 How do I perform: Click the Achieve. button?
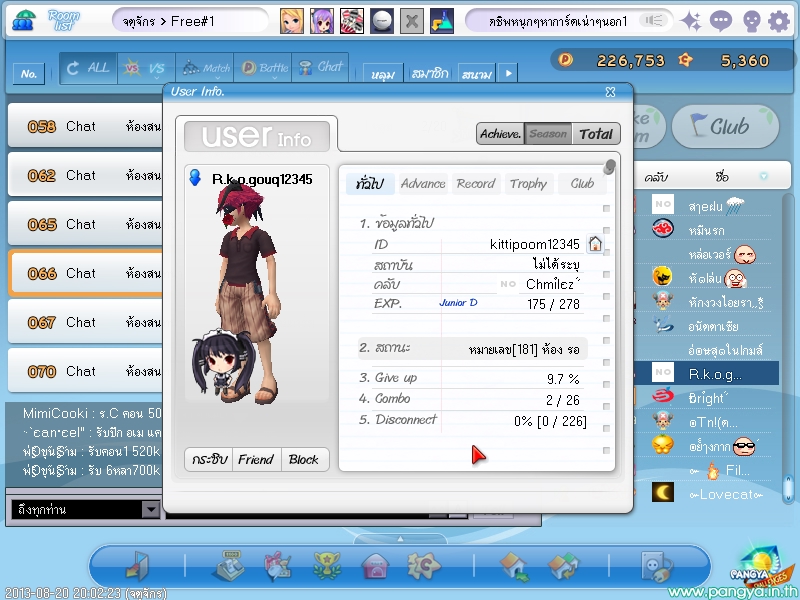tap(501, 134)
